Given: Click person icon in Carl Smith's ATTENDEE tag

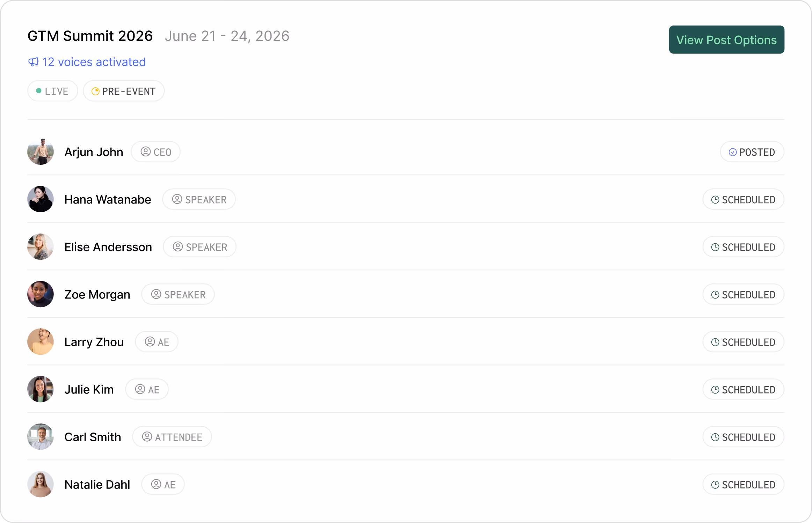Looking at the screenshot, I should click(147, 436).
